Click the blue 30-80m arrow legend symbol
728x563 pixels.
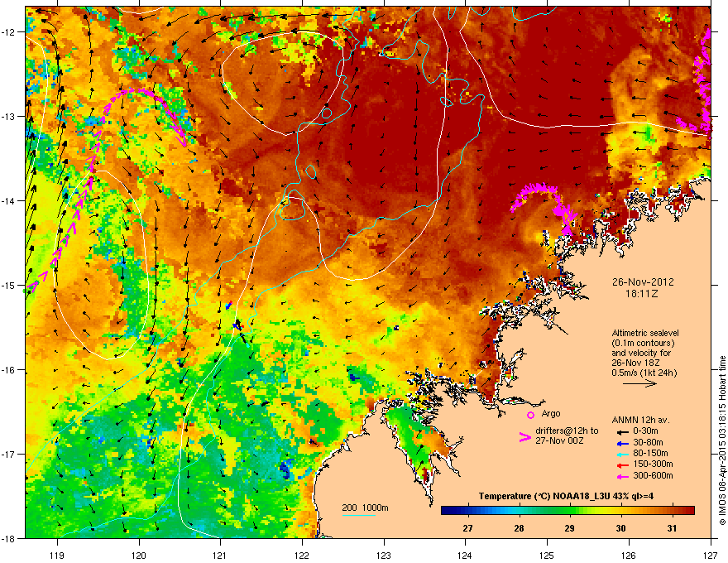[622, 443]
